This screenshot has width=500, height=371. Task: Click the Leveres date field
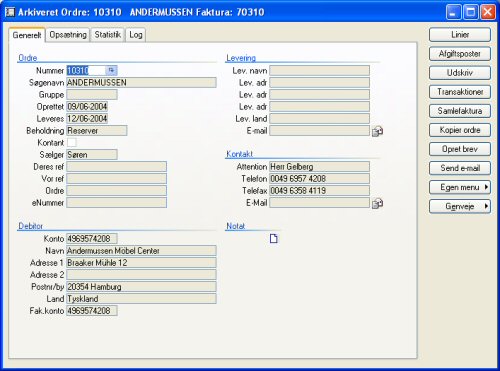[87, 118]
